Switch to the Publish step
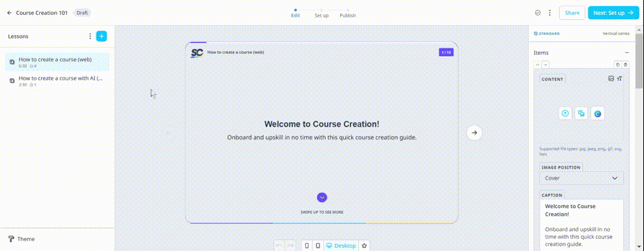The image size is (644, 251). 348,13
